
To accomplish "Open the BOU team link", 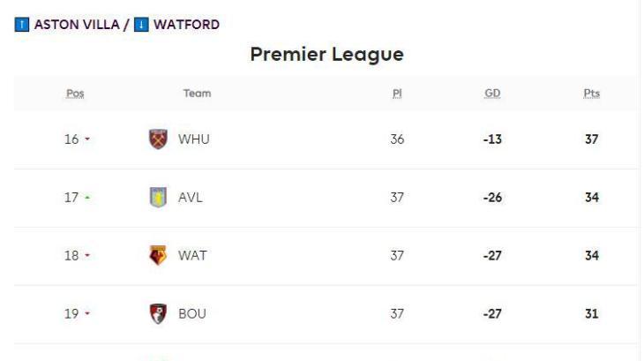I will [192, 313].
